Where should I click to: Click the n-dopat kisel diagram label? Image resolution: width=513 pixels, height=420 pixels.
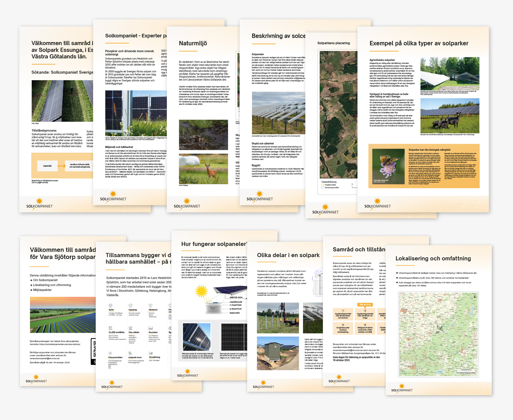(236, 305)
